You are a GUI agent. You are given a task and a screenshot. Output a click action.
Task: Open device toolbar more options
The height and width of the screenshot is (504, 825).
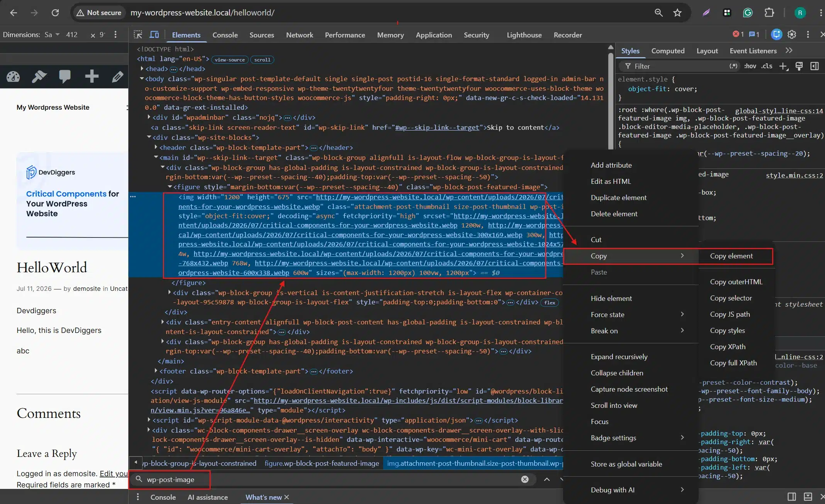pyautogui.click(x=115, y=35)
